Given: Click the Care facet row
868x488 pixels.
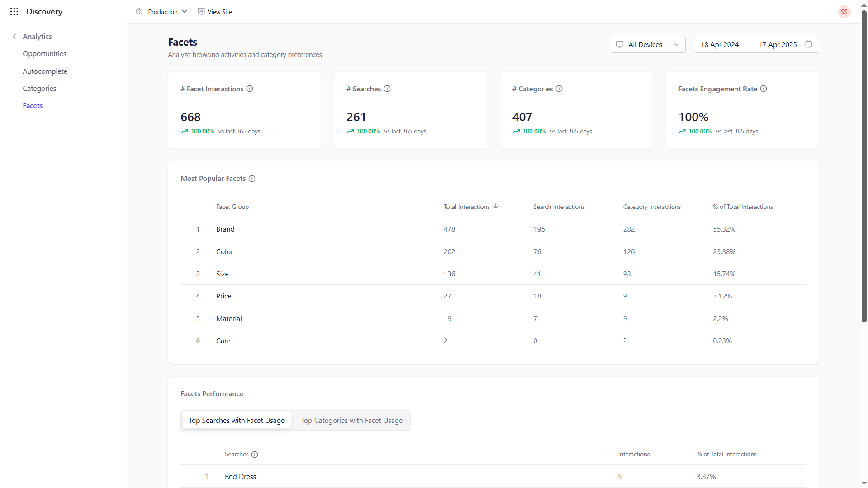Looking at the screenshot, I should (x=493, y=341).
